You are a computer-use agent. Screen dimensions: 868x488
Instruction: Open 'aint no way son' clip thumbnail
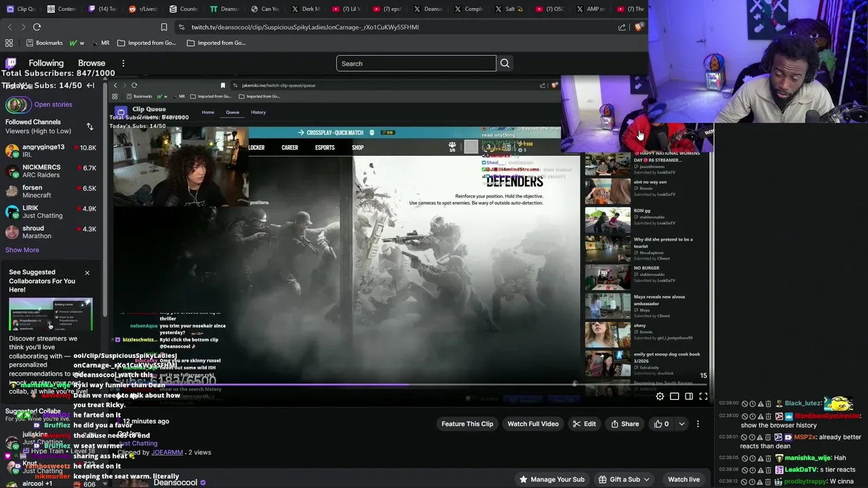[608, 191]
